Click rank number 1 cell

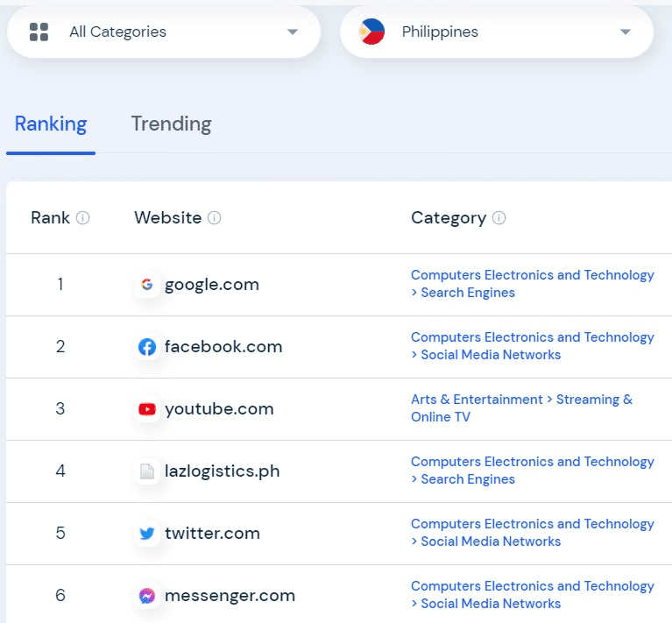pos(60,284)
